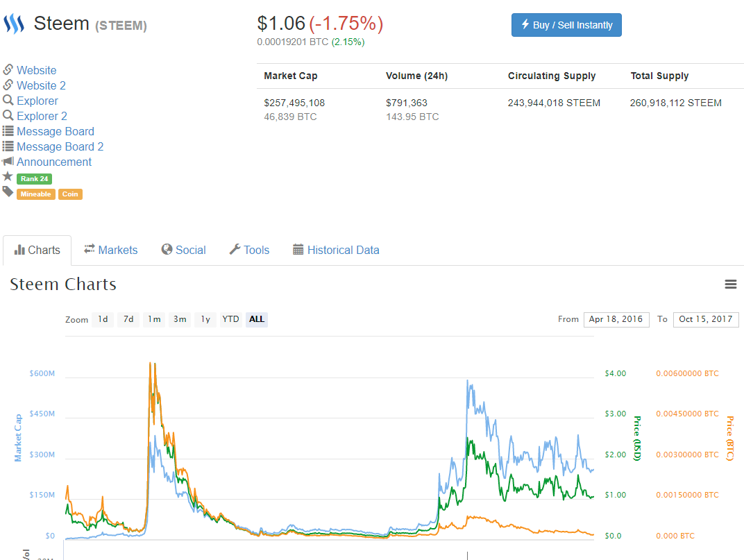
Task: Switch to the Tools tab
Action: pyautogui.click(x=250, y=250)
